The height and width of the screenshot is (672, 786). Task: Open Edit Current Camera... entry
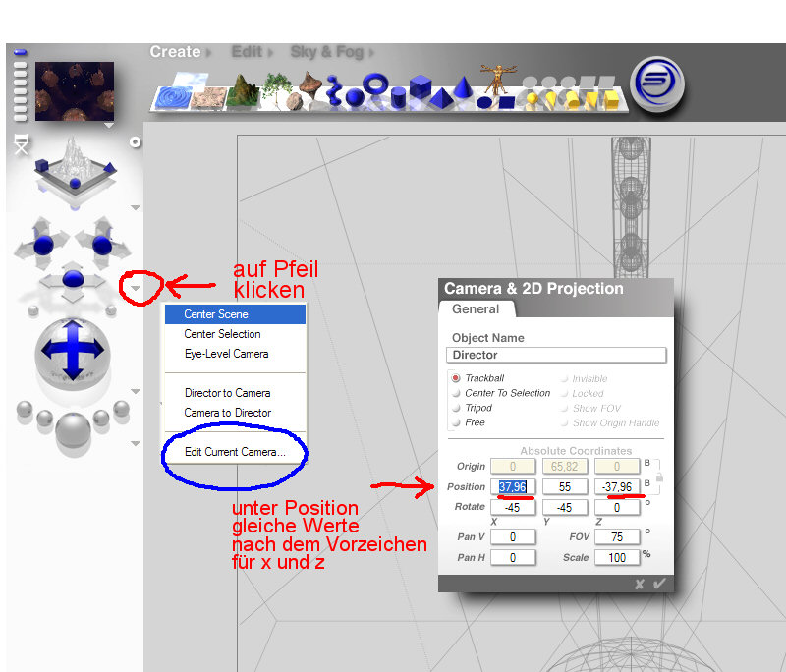pos(235,452)
